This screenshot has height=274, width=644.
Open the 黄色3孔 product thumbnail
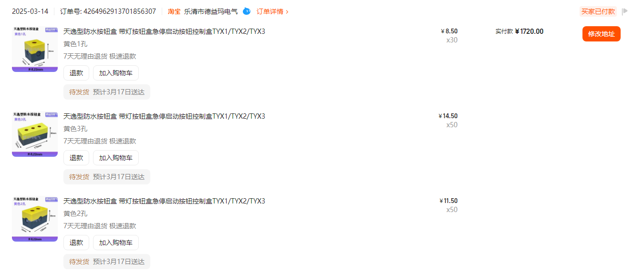point(35,134)
